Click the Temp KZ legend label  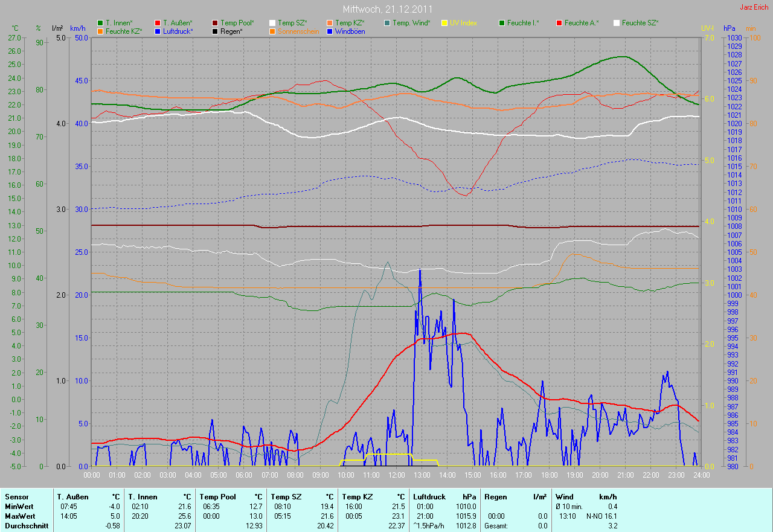pyautogui.click(x=354, y=23)
